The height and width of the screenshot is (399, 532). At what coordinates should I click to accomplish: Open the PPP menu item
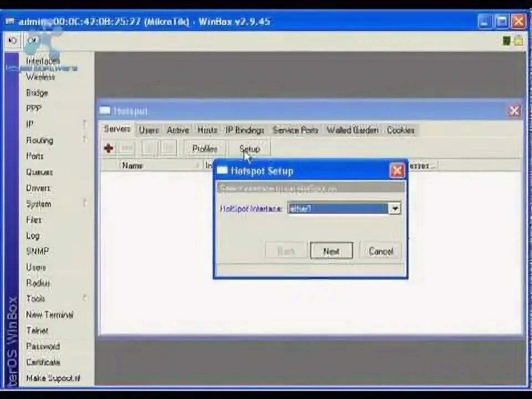tap(33, 109)
